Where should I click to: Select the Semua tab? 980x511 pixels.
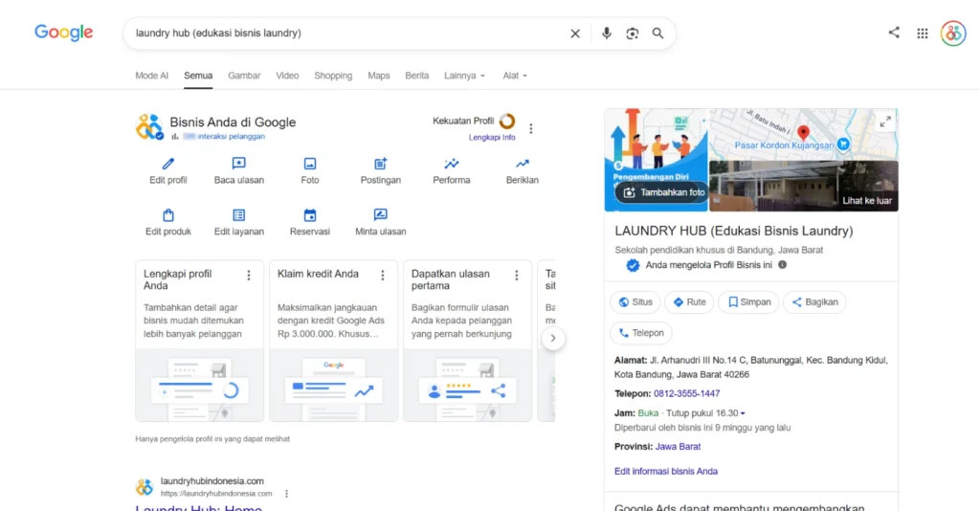198,76
